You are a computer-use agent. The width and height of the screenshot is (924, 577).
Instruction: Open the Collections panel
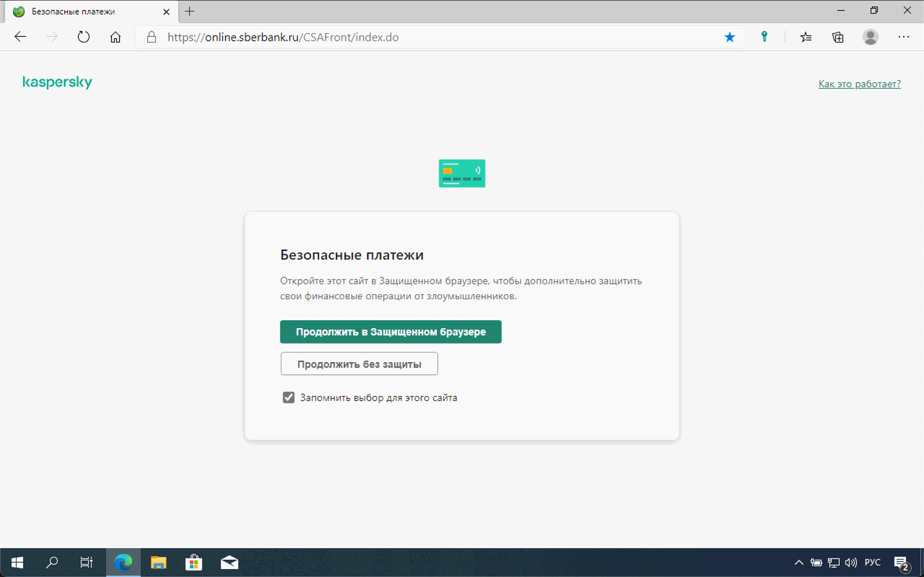(x=838, y=37)
